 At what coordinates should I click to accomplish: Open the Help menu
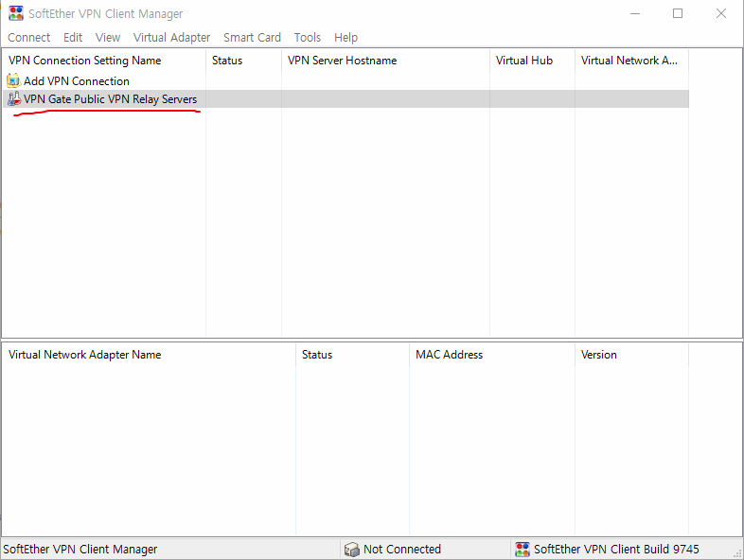(x=345, y=38)
